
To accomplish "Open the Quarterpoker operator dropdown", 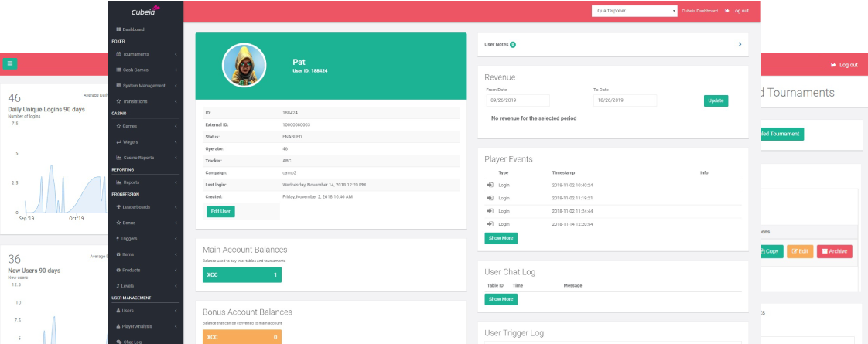I will pyautogui.click(x=634, y=11).
